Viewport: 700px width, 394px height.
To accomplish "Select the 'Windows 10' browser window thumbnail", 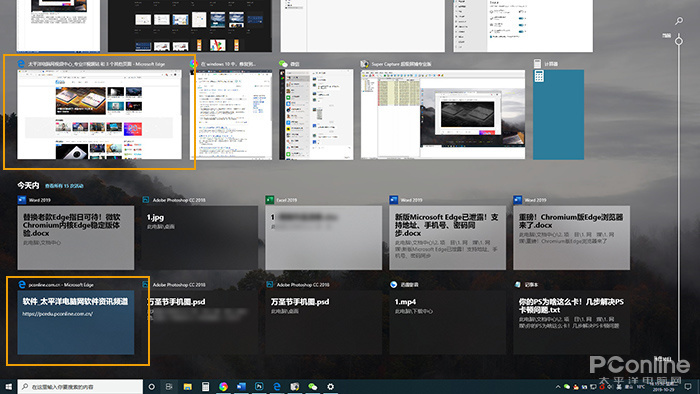I will coord(231,114).
